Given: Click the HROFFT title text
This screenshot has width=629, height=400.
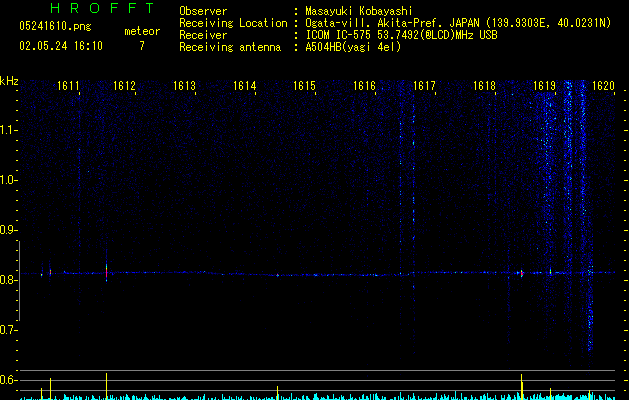Looking at the screenshot, I should [x=103, y=8].
